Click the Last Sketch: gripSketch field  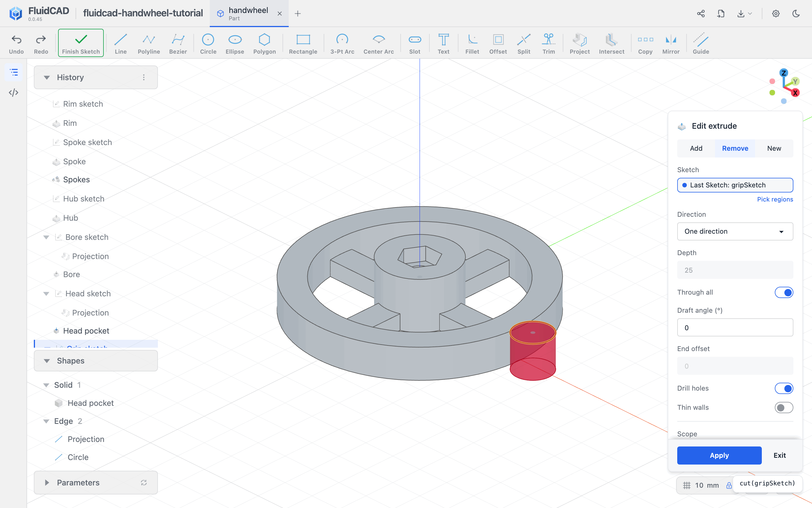coord(735,185)
